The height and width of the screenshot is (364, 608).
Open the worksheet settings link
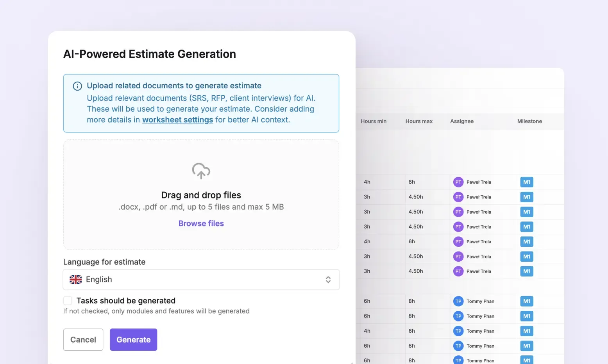(x=178, y=120)
